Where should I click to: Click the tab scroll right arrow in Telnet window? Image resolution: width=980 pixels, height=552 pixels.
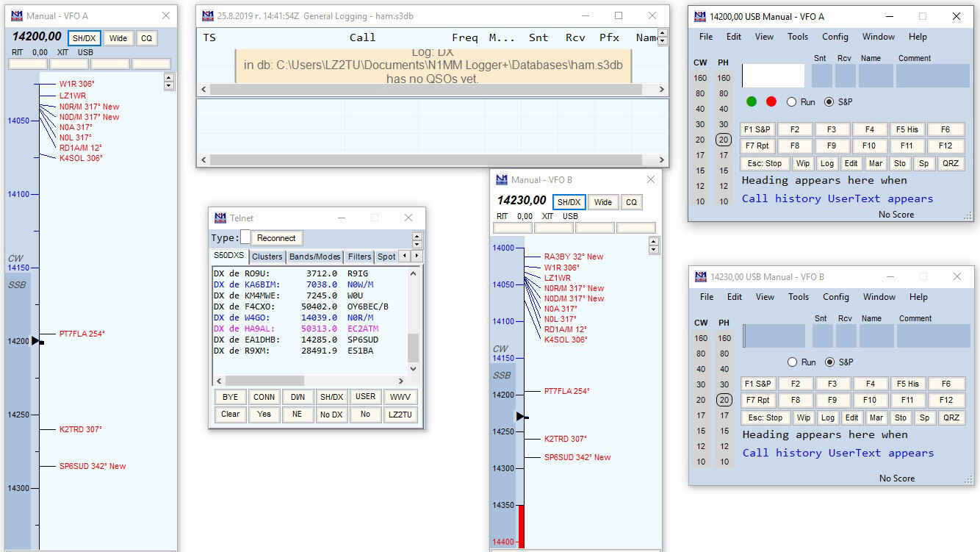coord(417,256)
